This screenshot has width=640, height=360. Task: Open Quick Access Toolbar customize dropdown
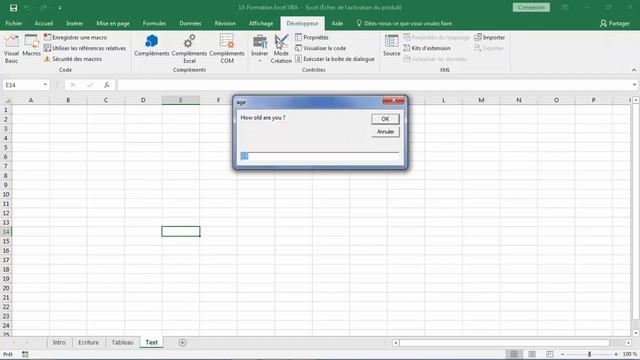pos(60,8)
